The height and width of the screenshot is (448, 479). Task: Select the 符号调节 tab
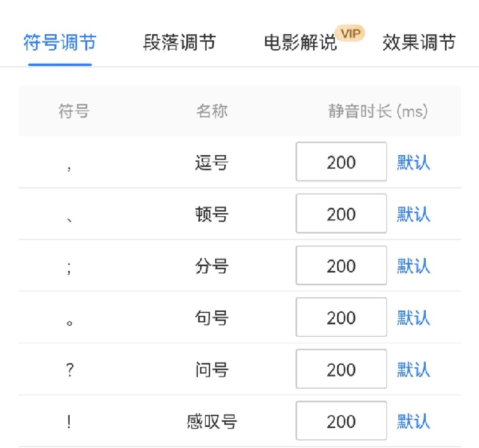59,43
